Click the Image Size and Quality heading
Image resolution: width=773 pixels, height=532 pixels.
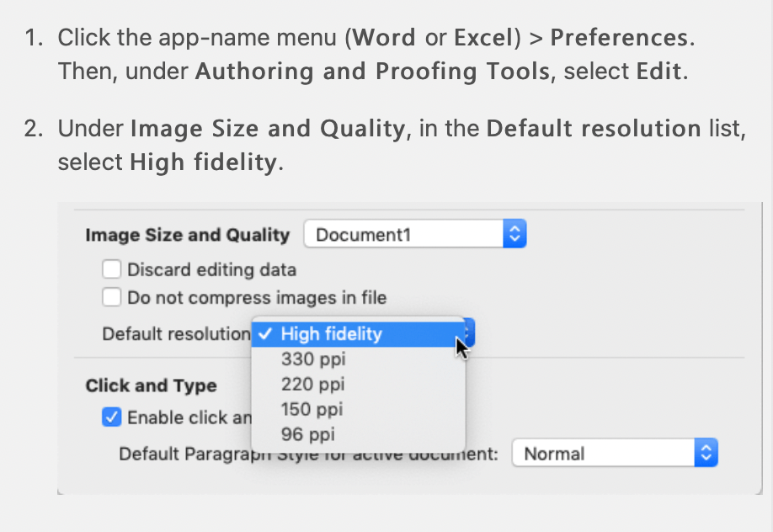click(187, 235)
